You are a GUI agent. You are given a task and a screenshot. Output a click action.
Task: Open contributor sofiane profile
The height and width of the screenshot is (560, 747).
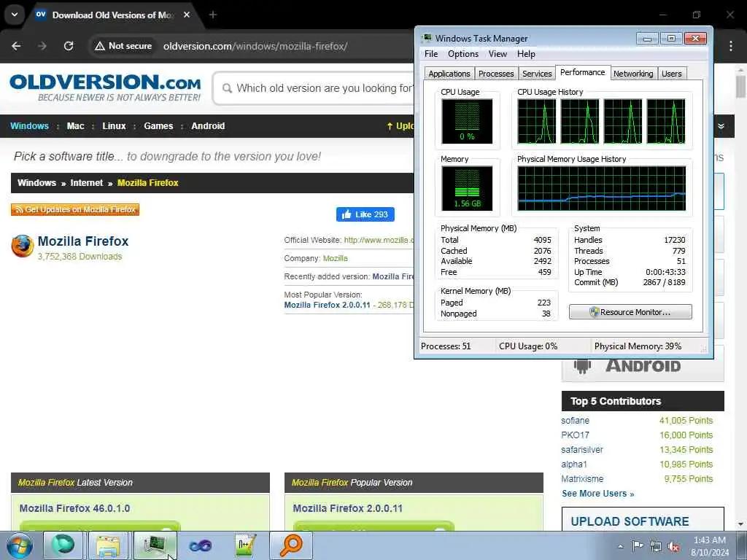click(x=575, y=421)
